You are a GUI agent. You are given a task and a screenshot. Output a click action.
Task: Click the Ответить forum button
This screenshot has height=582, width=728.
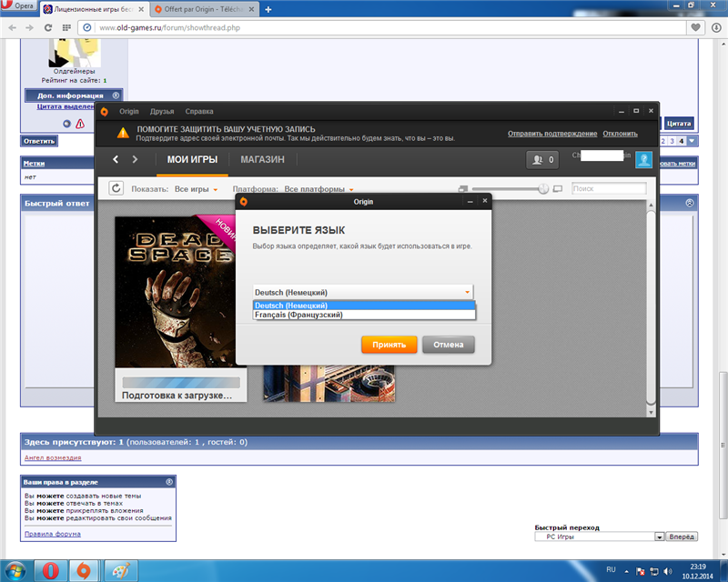coord(39,141)
